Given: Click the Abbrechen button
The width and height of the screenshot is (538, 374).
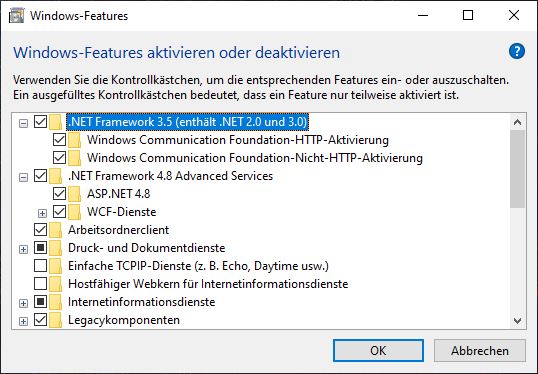Looking at the screenshot, I should click(x=480, y=351).
